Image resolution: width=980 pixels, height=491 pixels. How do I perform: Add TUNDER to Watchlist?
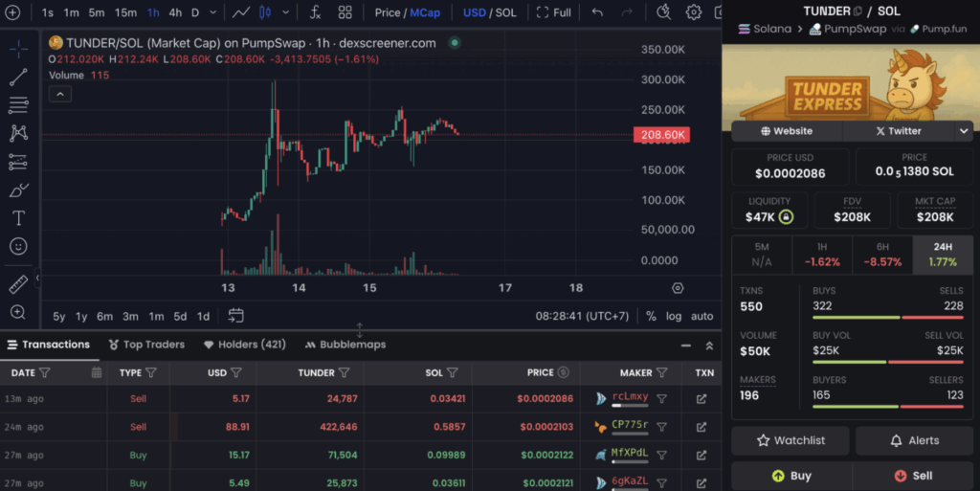(x=790, y=441)
